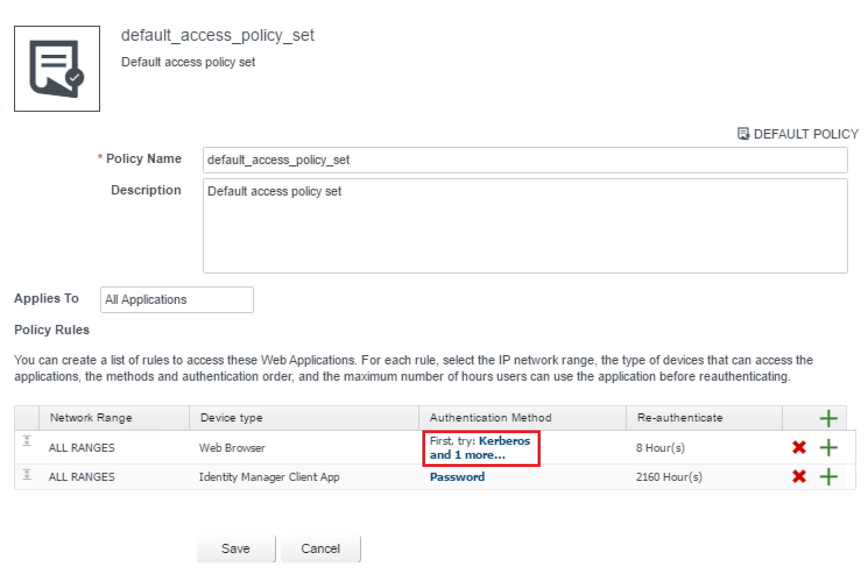Click inside the Description text area
The height and width of the screenshot is (588, 868).
pyautogui.click(x=525, y=226)
